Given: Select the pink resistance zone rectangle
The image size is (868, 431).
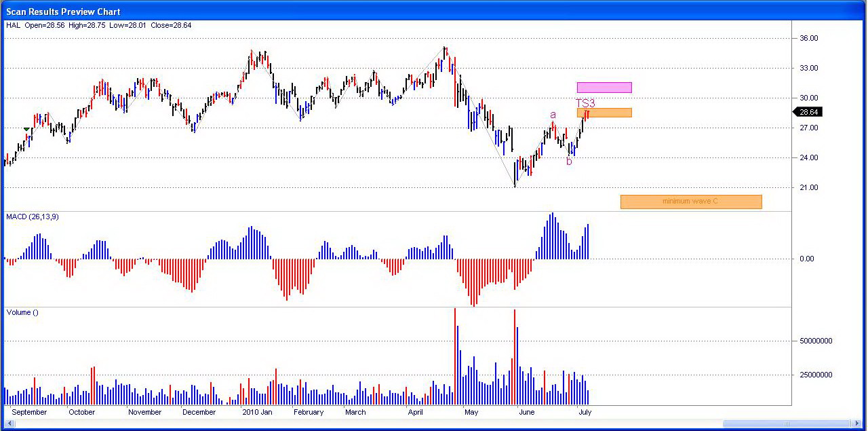Looking at the screenshot, I should (x=604, y=87).
